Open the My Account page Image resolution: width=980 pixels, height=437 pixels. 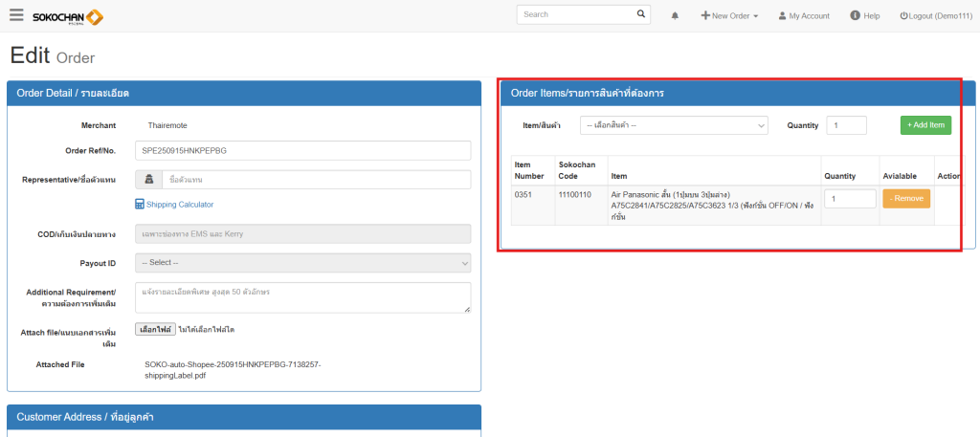(803, 16)
